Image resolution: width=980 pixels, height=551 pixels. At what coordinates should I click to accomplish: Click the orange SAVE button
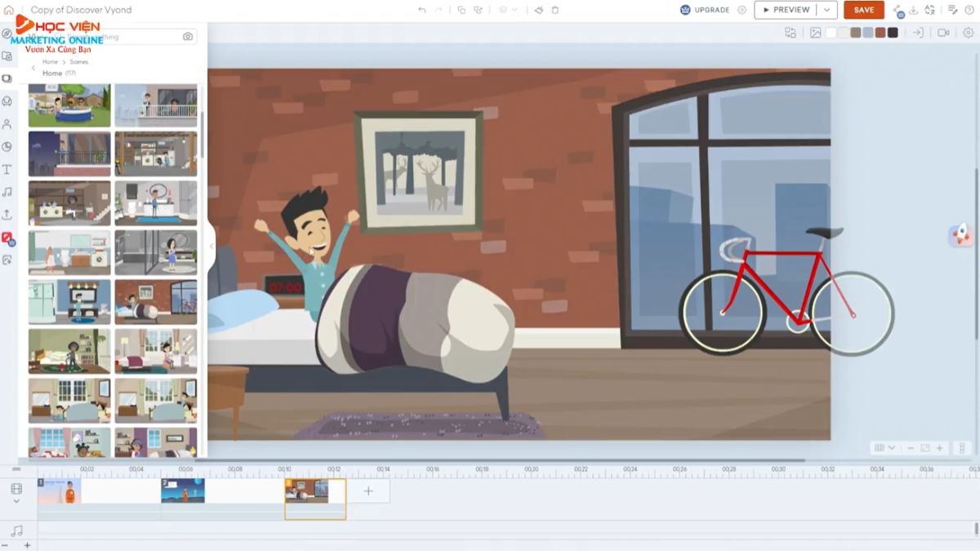pyautogui.click(x=864, y=10)
